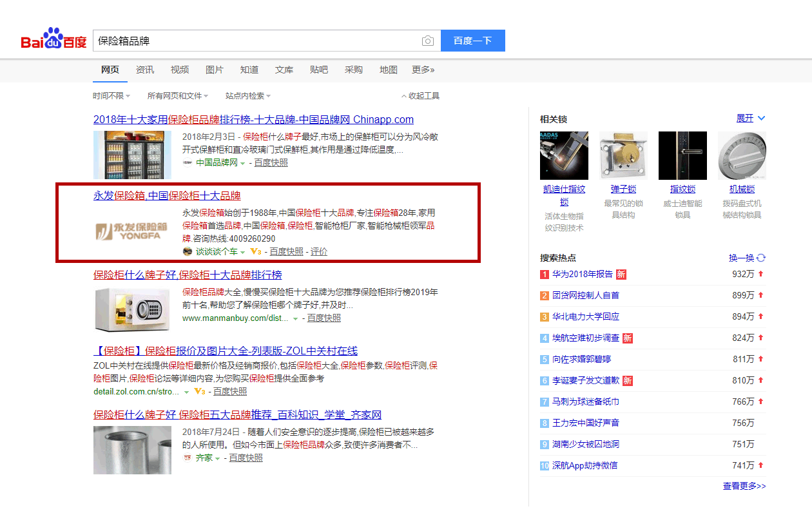Open 站点内检索 dropdown
812x513 pixels.
247,95
